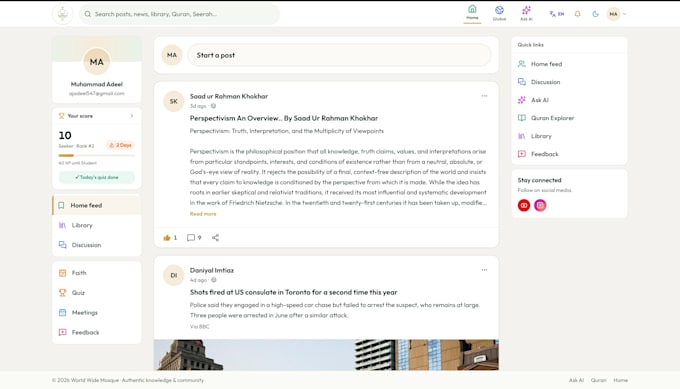Screen dimensions: 680x389
Task: Click Home feed icon in Quick links
Action: click(x=521, y=64)
